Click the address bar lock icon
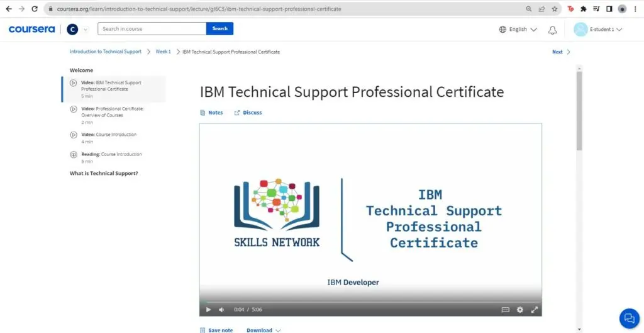Image resolution: width=644 pixels, height=333 pixels. tap(50, 9)
